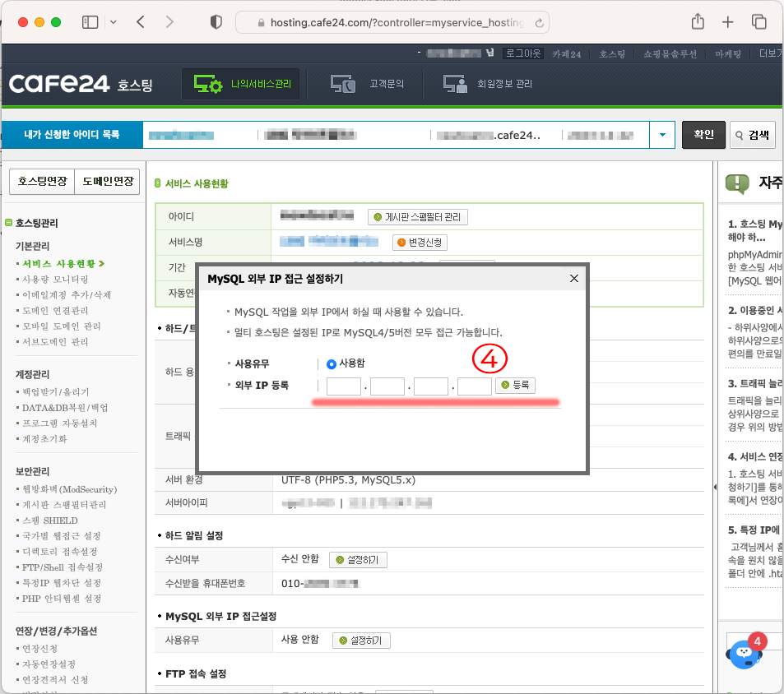Screen dimensions: 784x694
Task: Expand the 내가 신청한 아이디 dropdown arrow
Action: click(x=661, y=135)
